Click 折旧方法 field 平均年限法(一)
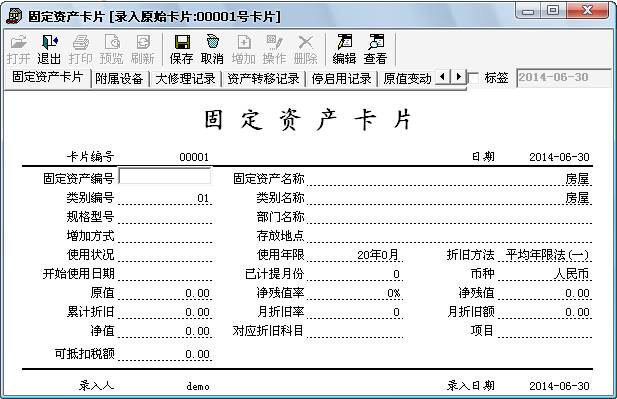This screenshot has width=617, height=399. point(545,255)
